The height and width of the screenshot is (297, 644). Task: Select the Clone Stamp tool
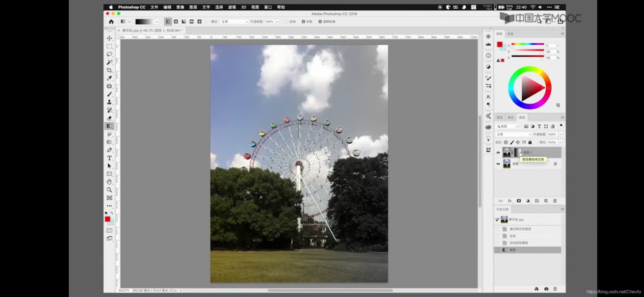pyautogui.click(x=109, y=102)
